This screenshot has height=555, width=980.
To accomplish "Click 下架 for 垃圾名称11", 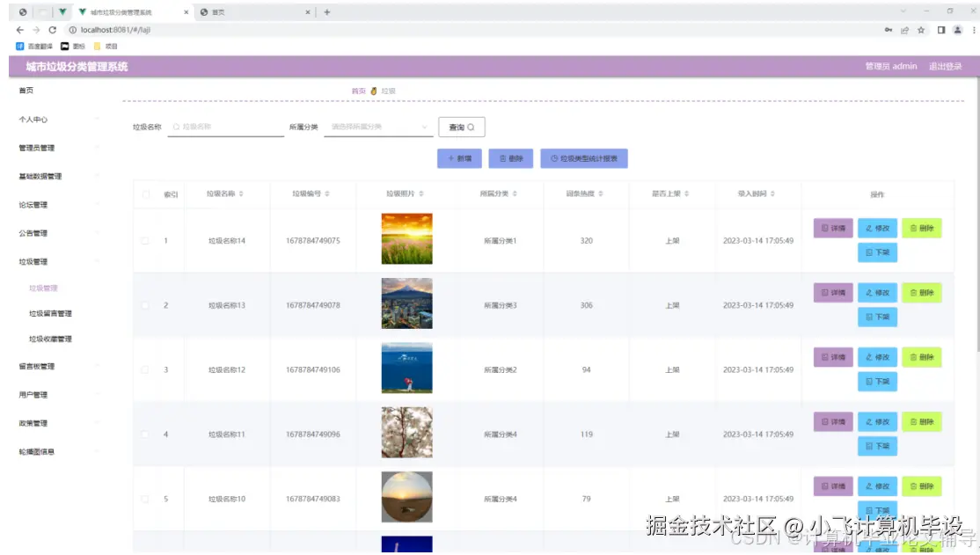I will pyautogui.click(x=877, y=446).
